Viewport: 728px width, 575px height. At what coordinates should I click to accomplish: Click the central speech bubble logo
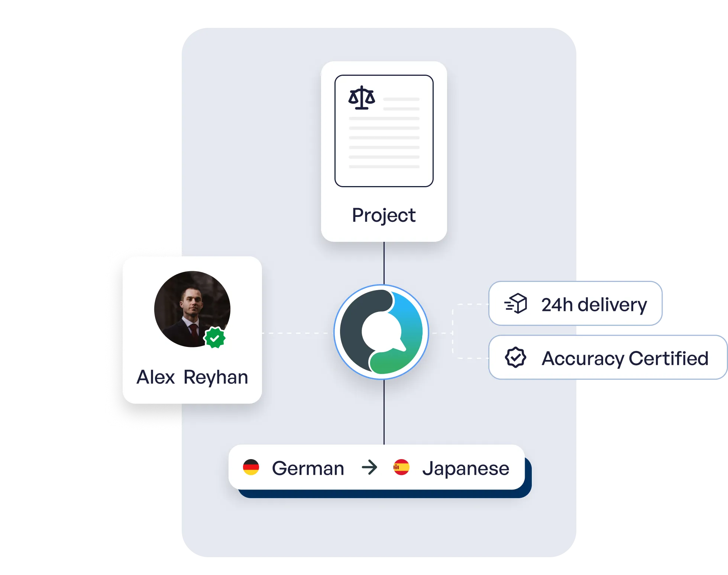(x=381, y=332)
